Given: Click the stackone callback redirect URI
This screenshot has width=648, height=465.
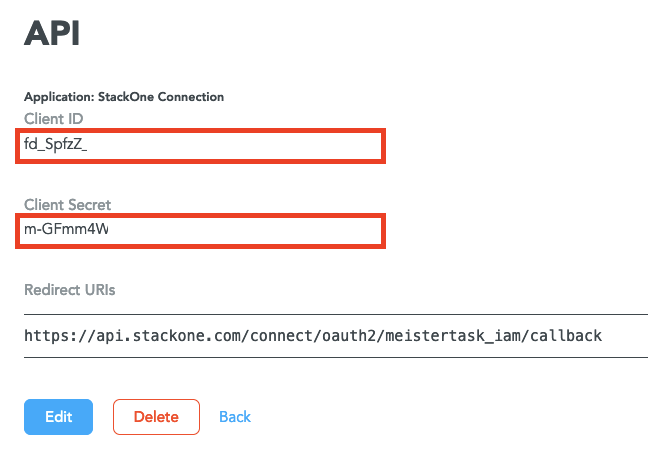Looking at the screenshot, I should pyautogui.click(x=313, y=336).
